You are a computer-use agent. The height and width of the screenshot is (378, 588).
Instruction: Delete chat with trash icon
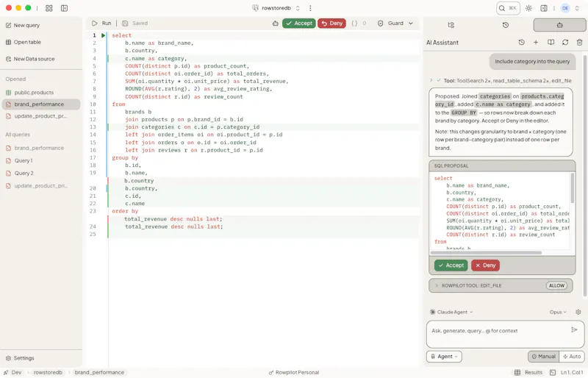(x=579, y=43)
